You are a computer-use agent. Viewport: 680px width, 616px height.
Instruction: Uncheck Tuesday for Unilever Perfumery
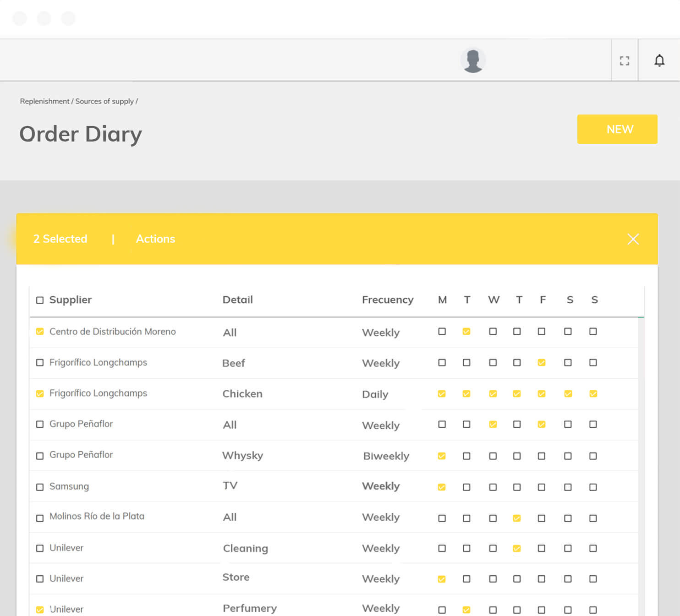(x=466, y=610)
